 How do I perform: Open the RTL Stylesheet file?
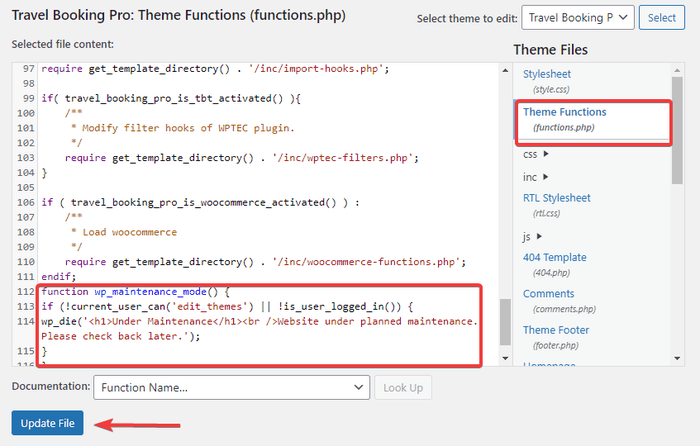pyautogui.click(x=556, y=198)
